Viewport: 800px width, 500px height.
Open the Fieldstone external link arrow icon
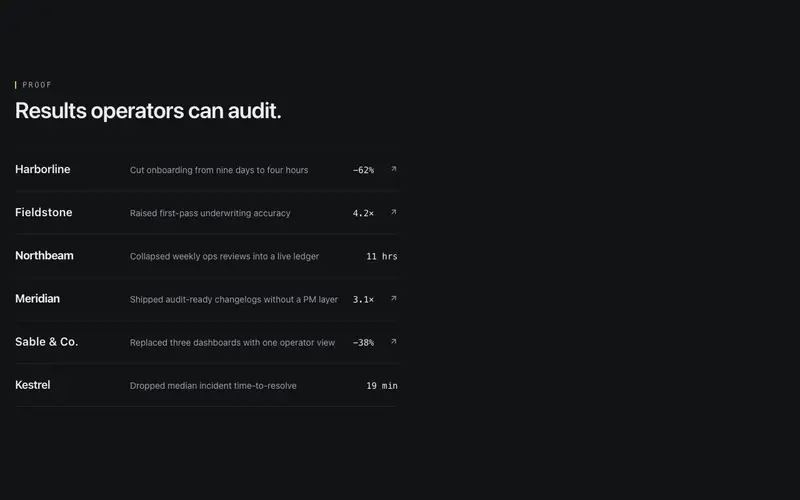tap(393, 212)
